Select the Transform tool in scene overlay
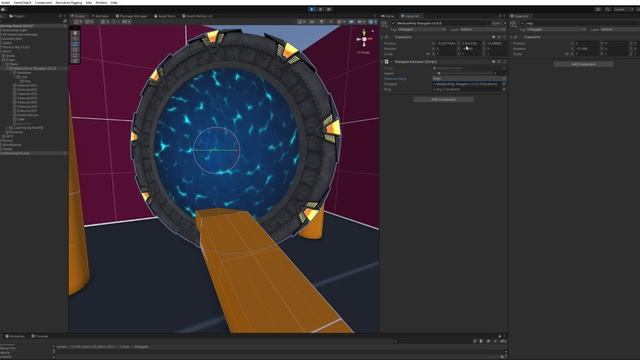Image resolution: width=640 pixels, height=360 pixels. point(75,60)
